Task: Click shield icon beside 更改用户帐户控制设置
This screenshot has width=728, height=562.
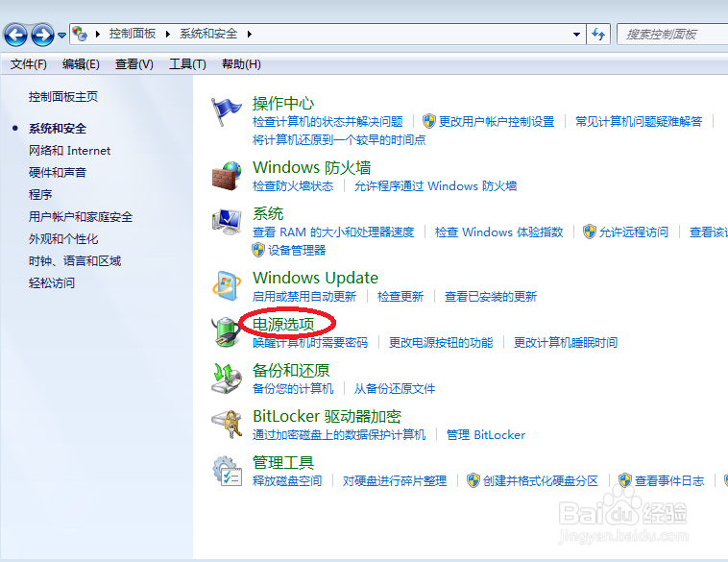Action: 429,121
